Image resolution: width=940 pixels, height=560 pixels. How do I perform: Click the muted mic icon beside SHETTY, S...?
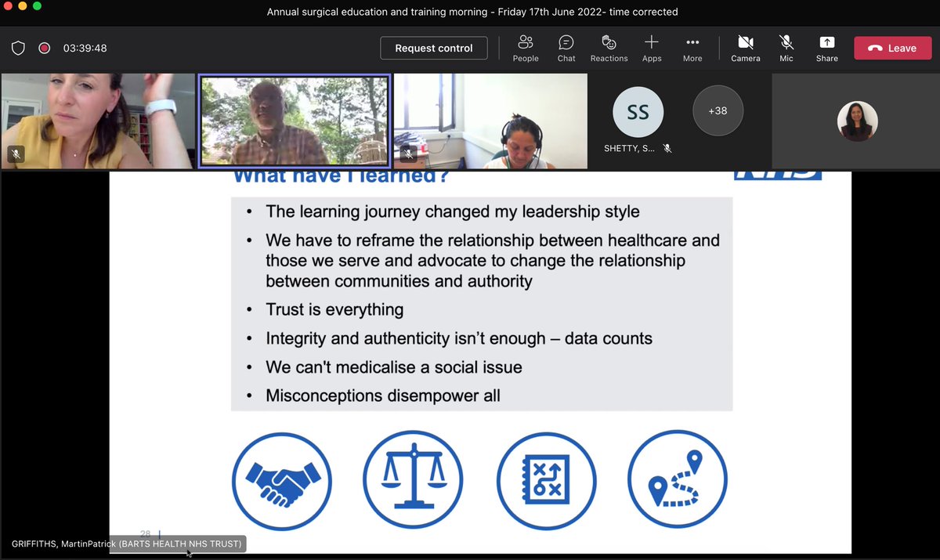click(x=667, y=148)
